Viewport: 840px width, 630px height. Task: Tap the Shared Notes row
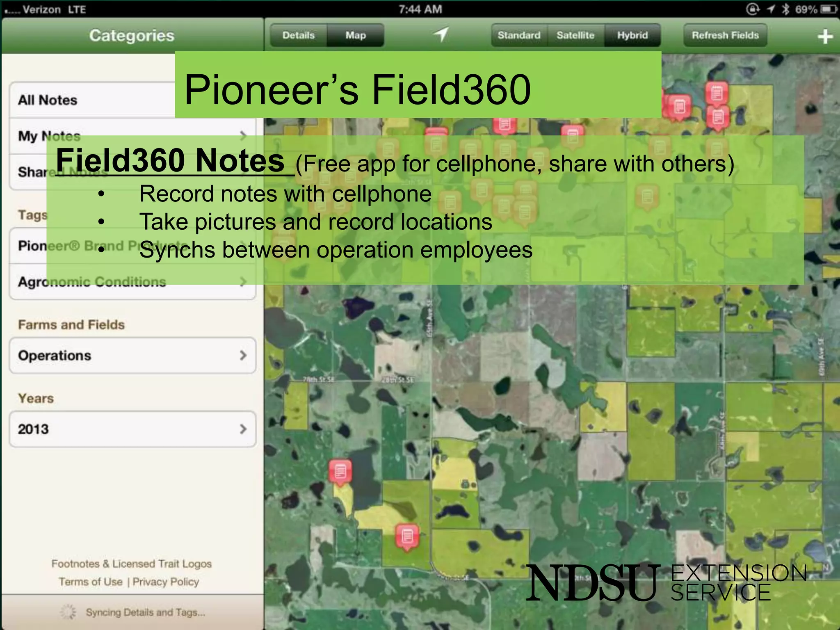[x=132, y=172]
